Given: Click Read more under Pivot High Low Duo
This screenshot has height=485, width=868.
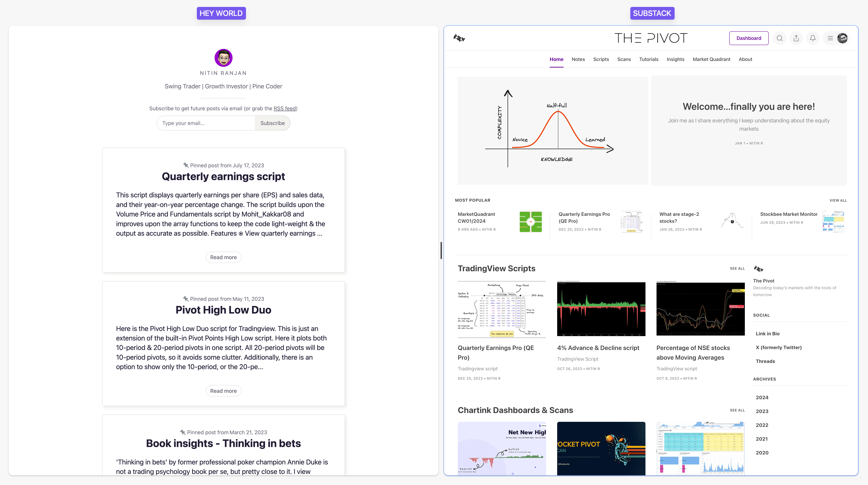Looking at the screenshot, I should 223,391.
